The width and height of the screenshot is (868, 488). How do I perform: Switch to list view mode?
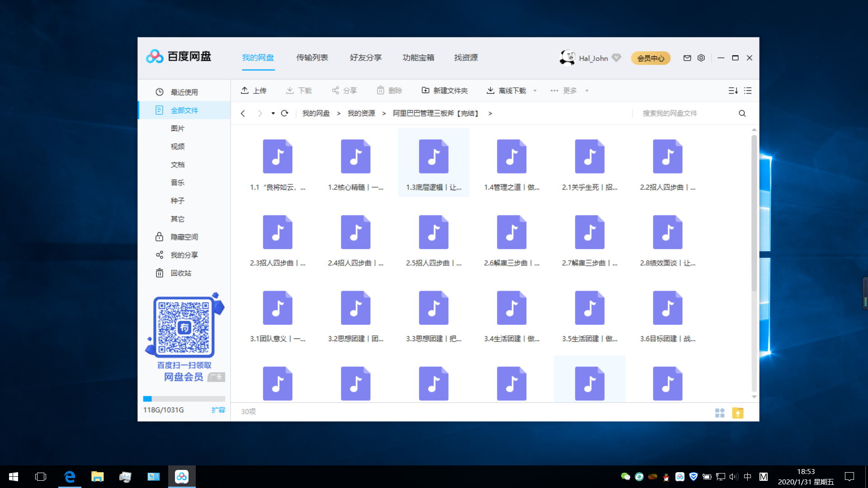[748, 90]
